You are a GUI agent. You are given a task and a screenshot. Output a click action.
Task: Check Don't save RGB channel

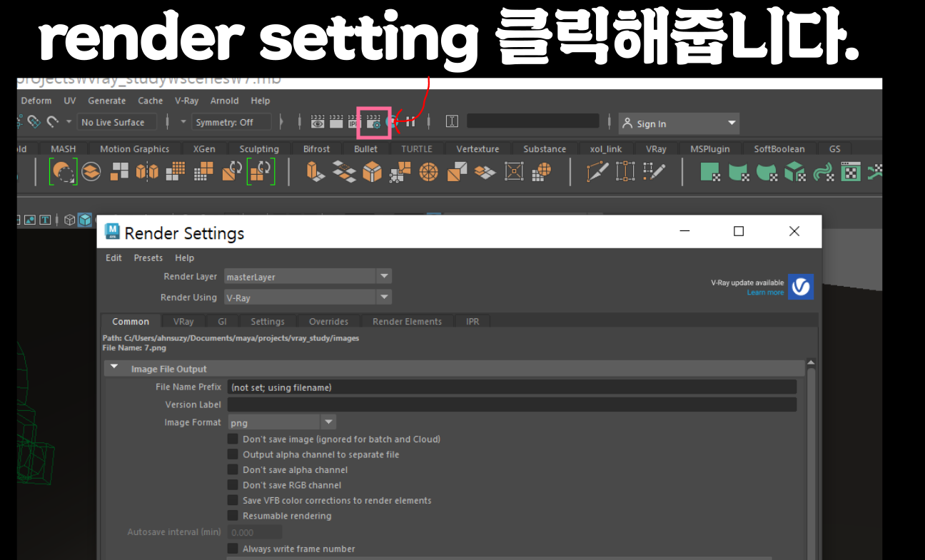[x=233, y=485]
